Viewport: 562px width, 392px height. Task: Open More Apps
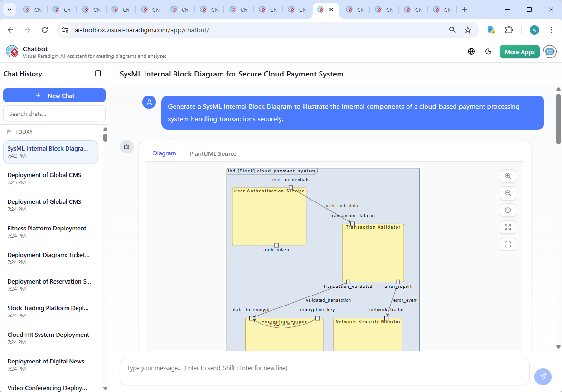pyautogui.click(x=520, y=51)
